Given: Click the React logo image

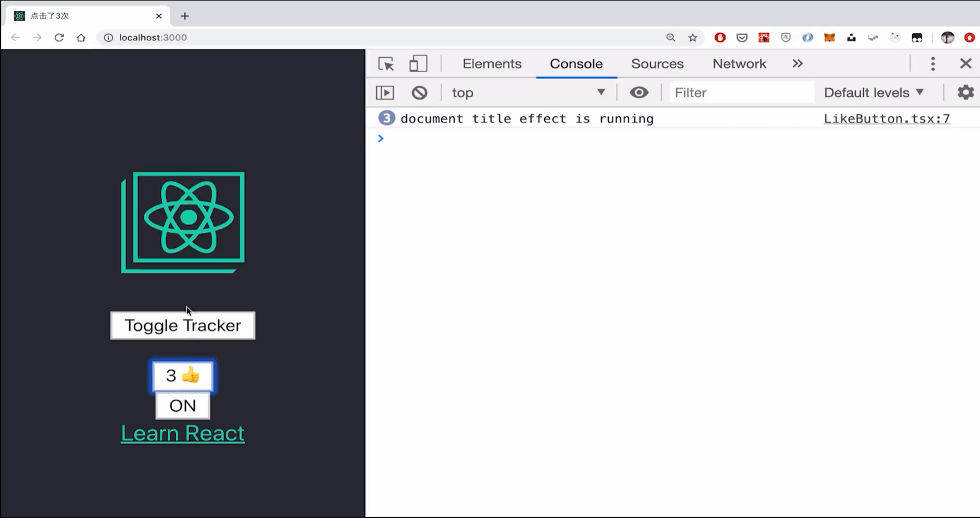Looking at the screenshot, I should tap(183, 222).
